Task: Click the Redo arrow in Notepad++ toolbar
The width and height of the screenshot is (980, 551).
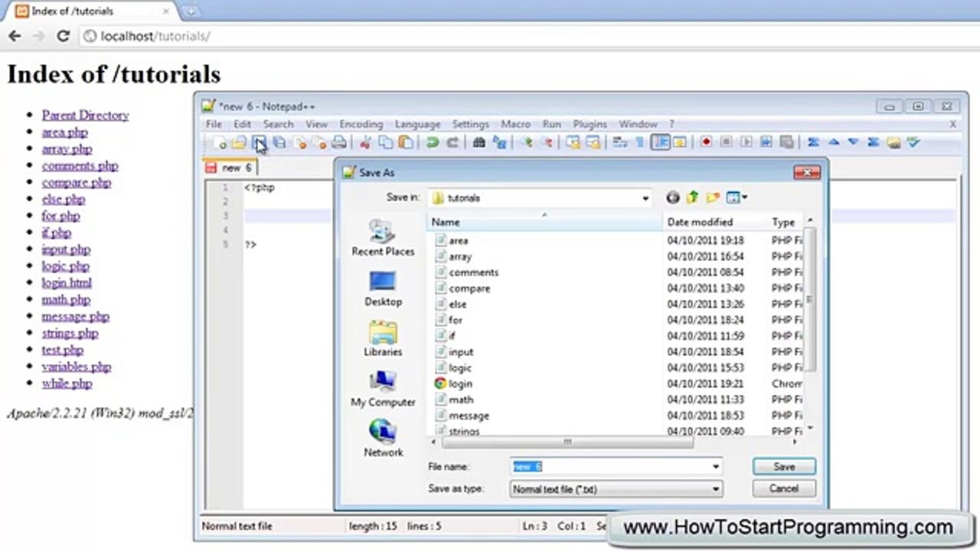Action: pos(452,142)
